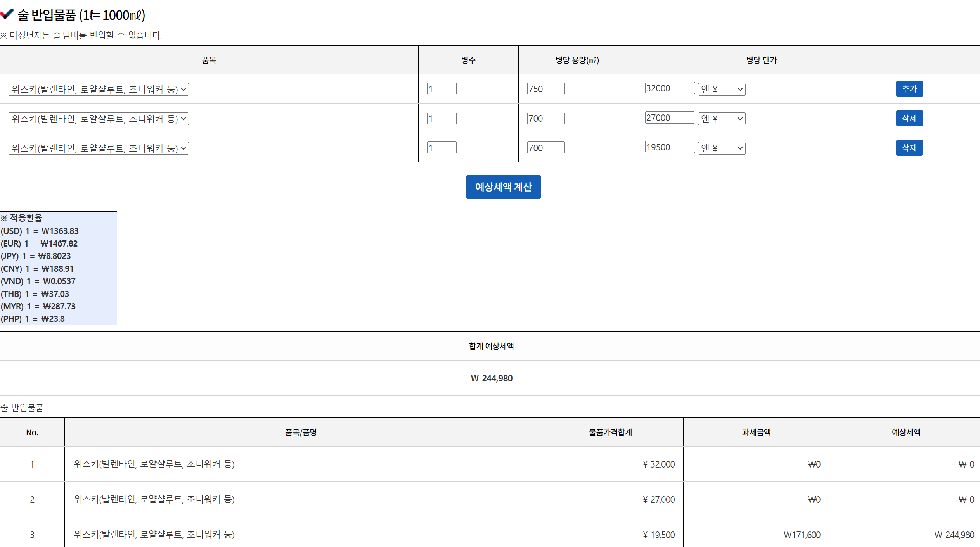Click bottle count field in third row
This screenshot has width=980, height=547.
[x=442, y=148]
